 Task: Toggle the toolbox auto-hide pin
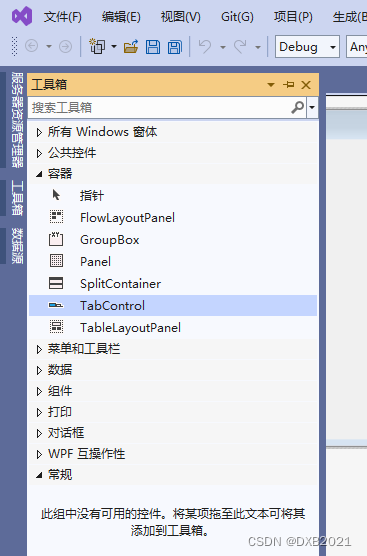[x=289, y=85]
